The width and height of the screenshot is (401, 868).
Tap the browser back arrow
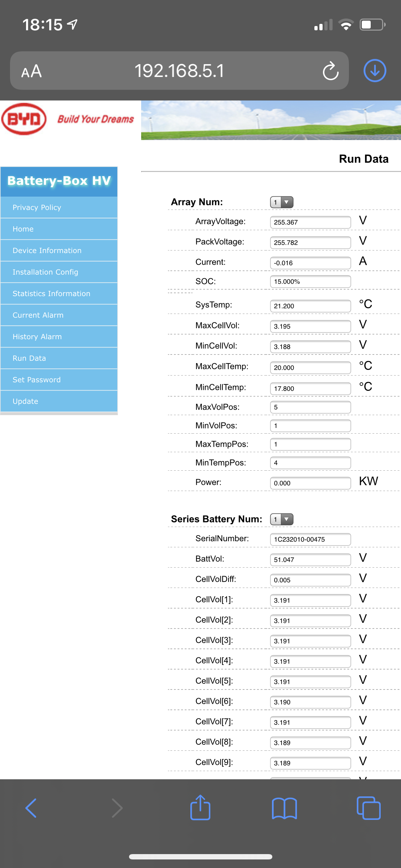[x=31, y=808]
